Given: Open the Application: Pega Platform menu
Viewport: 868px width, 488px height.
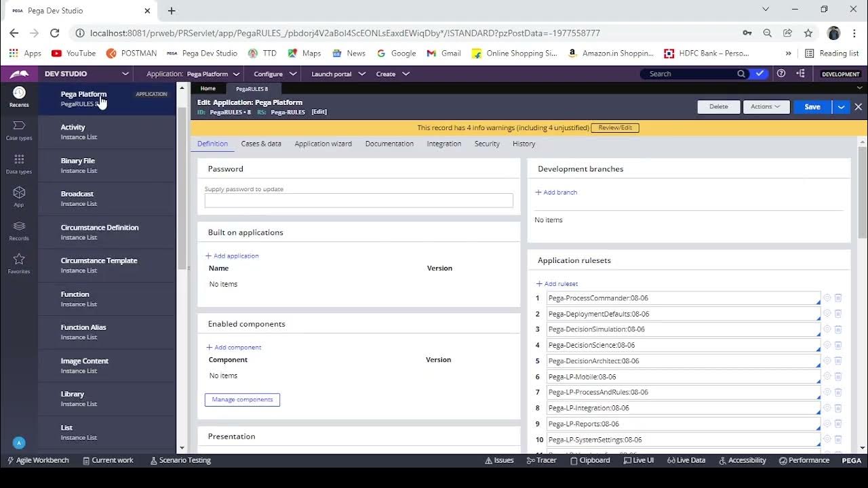Looking at the screenshot, I should (193, 74).
